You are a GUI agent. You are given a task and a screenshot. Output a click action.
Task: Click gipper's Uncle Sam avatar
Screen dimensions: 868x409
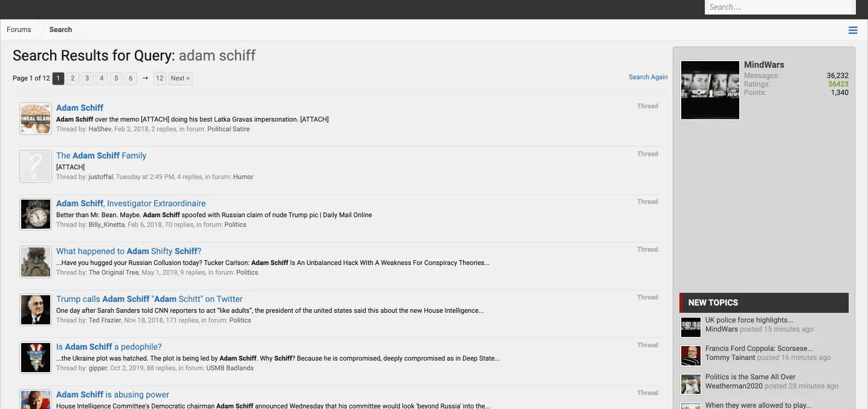pyautogui.click(x=36, y=357)
